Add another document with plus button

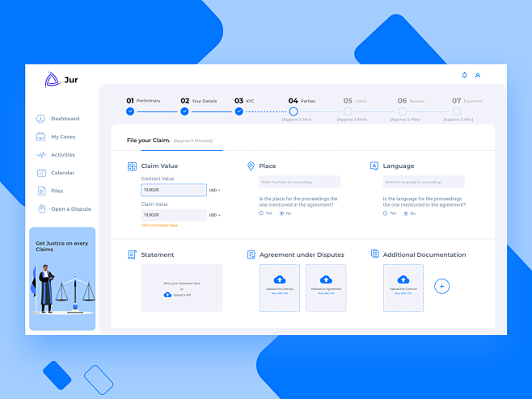(x=441, y=287)
